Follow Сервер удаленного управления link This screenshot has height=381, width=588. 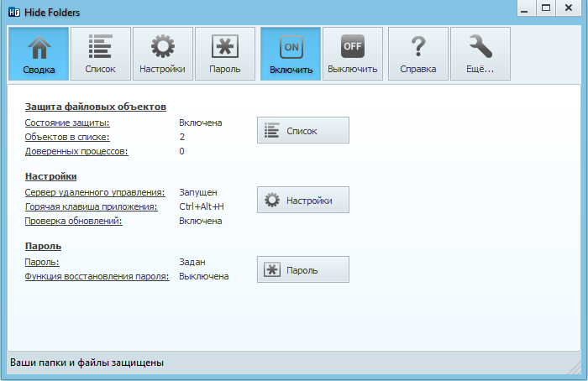(x=95, y=192)
